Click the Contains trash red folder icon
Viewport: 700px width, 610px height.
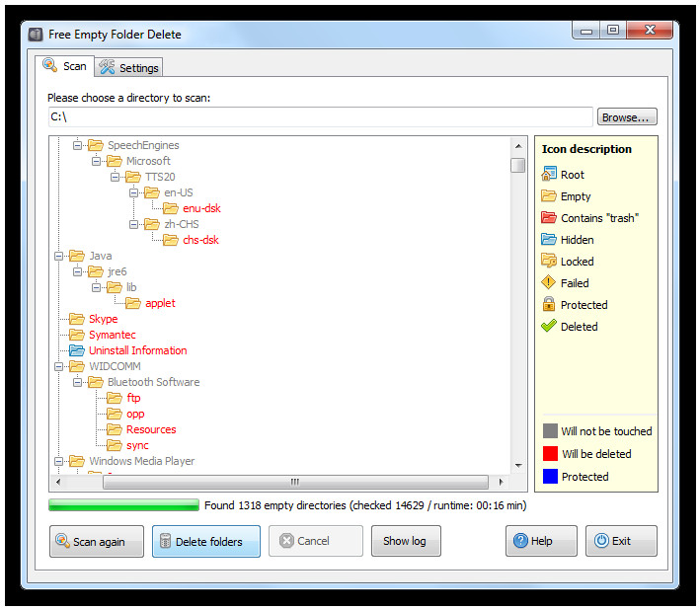[x=549, y=217]
